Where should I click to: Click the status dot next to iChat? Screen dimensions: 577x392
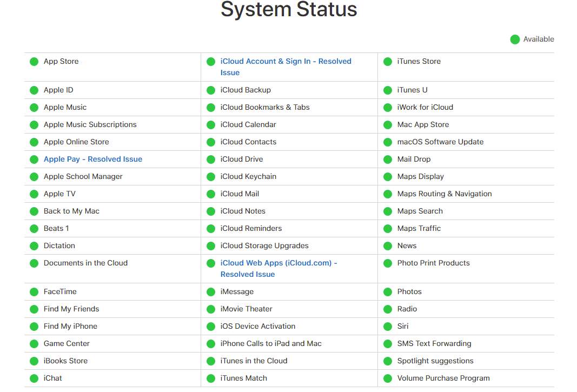tap(34, 378)
